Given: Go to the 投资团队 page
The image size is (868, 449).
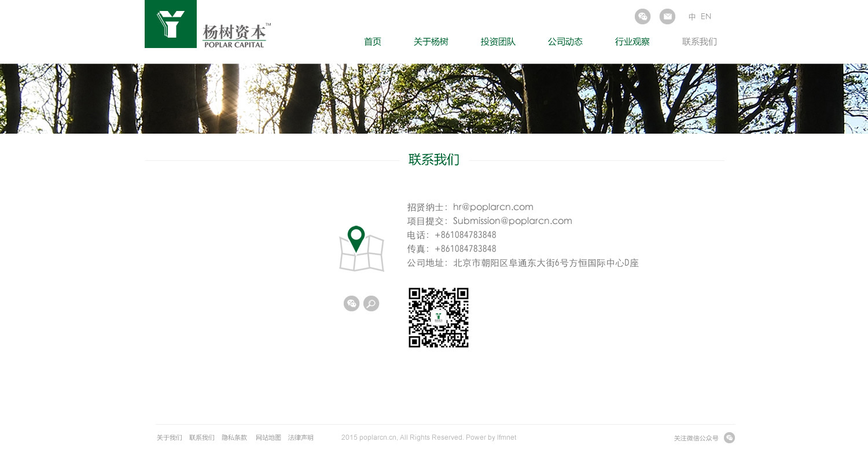Looking at the screenshot, I should click(498, 42).
